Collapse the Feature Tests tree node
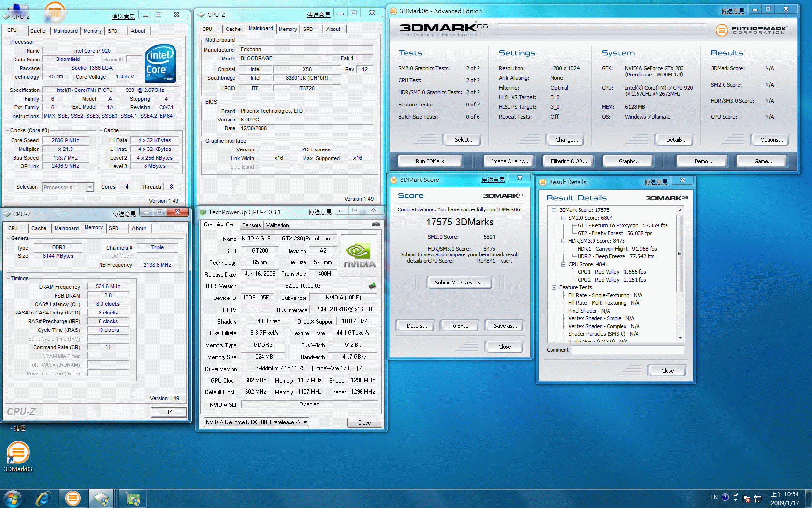This screenshot has height=508, width=812. [554, 287]
